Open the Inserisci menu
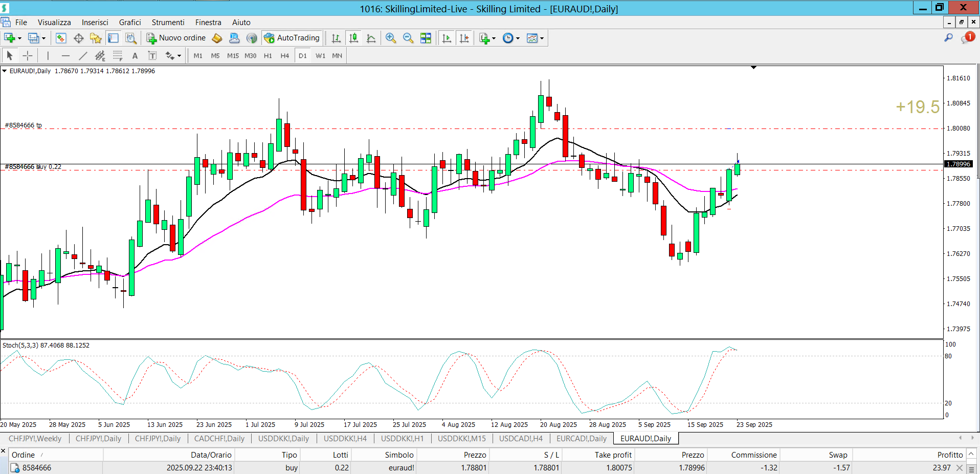 (x=95, y=23)
